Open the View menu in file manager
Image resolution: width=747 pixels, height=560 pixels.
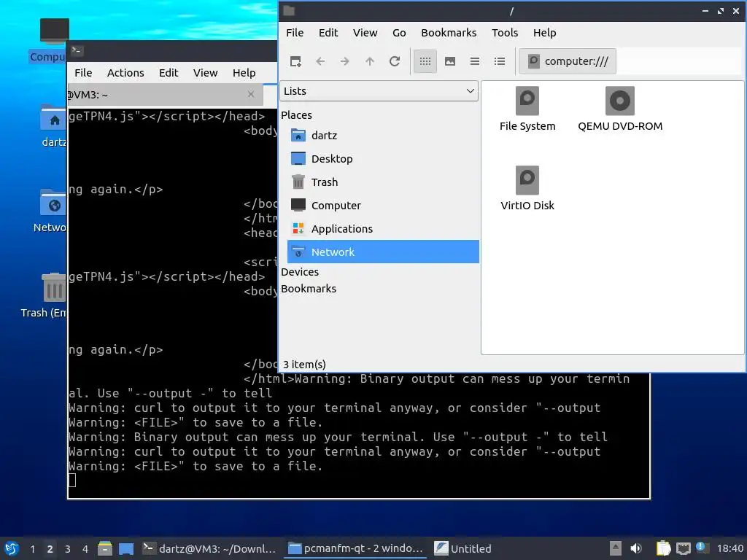tap(365, 33)
